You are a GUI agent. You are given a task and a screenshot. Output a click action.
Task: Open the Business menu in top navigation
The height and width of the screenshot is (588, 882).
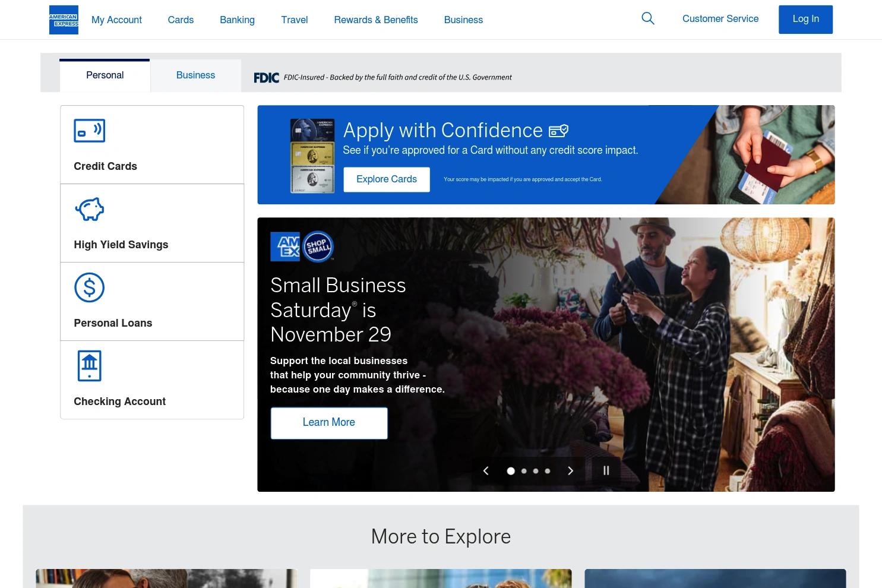(464, 20)
